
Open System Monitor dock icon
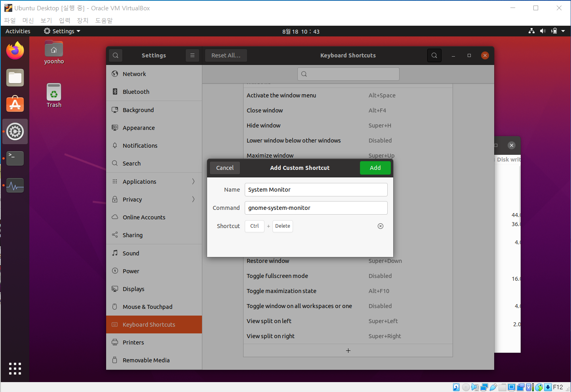[x=15, y=185]
